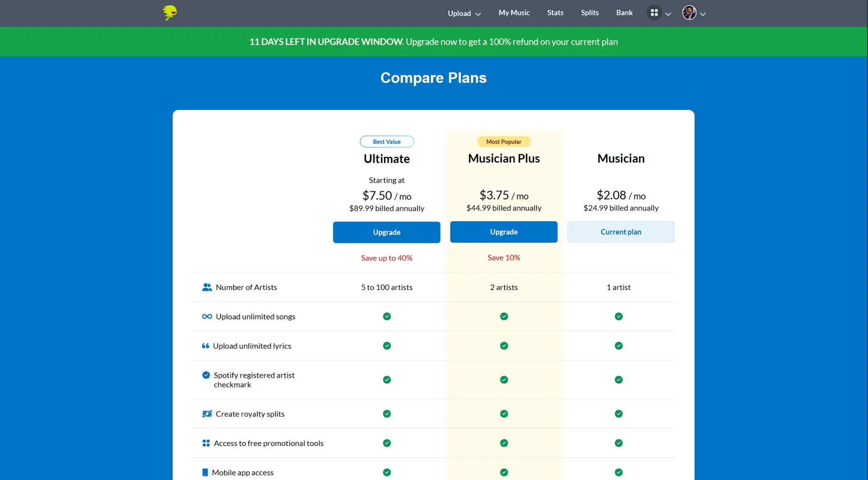
Task: Click the infinity icon for unlimited songs
Action: 207,317
